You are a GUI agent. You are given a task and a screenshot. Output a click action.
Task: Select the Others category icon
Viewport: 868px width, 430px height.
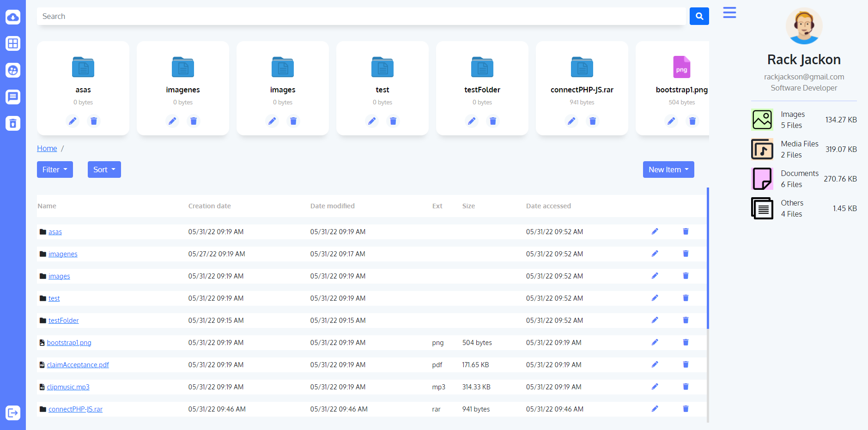762,208
